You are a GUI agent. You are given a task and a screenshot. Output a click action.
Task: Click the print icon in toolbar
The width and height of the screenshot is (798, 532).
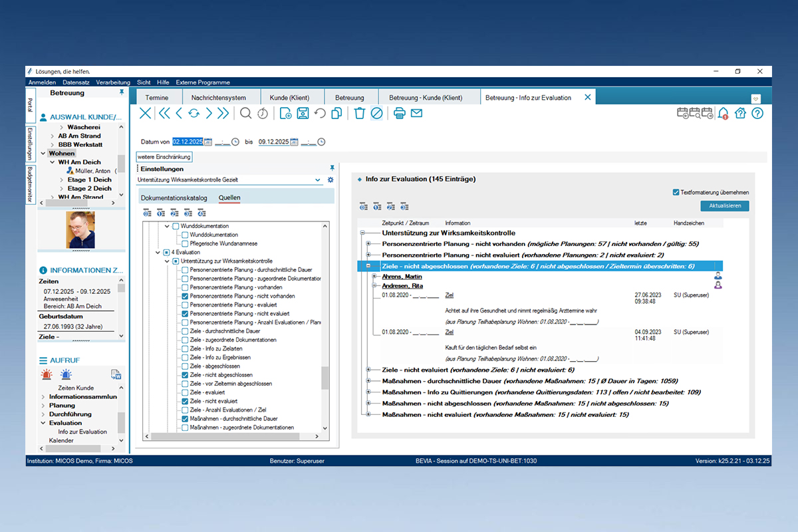pos(399,113)
